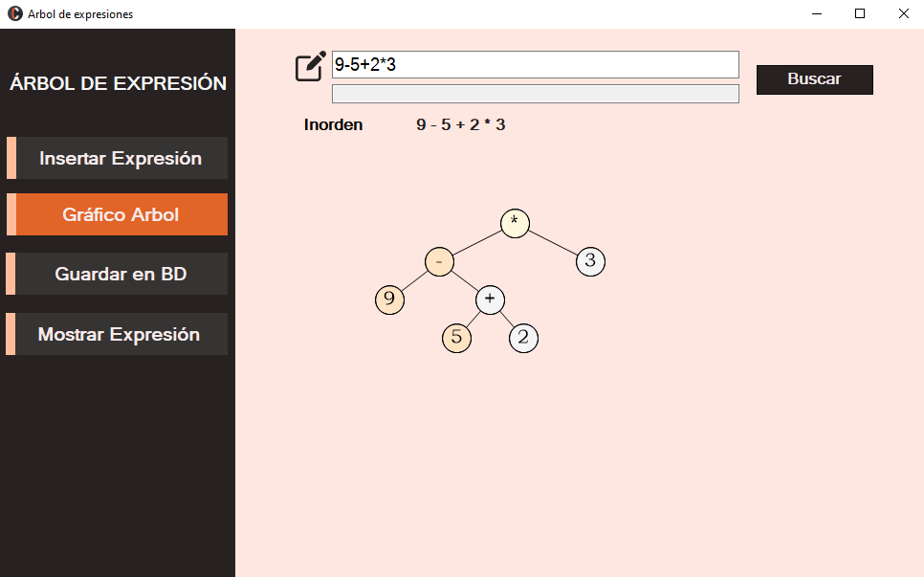Minimize the Arbol de expresiones window
Screen dimensions: 924x577
816,13
